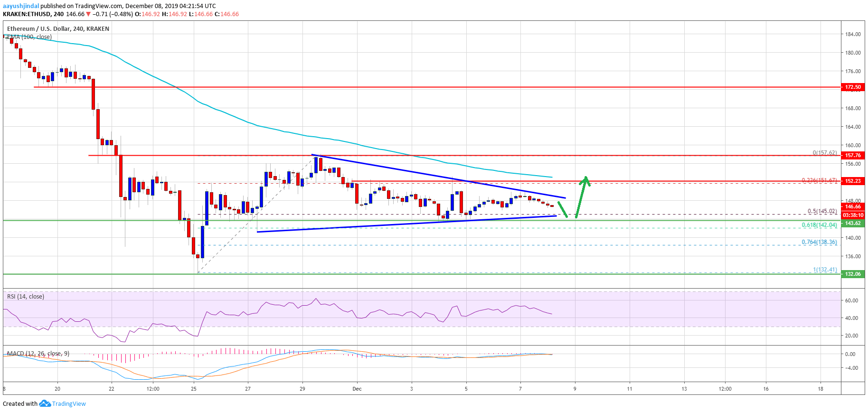Click the -4.00 MACD axis label

[851, 368]
